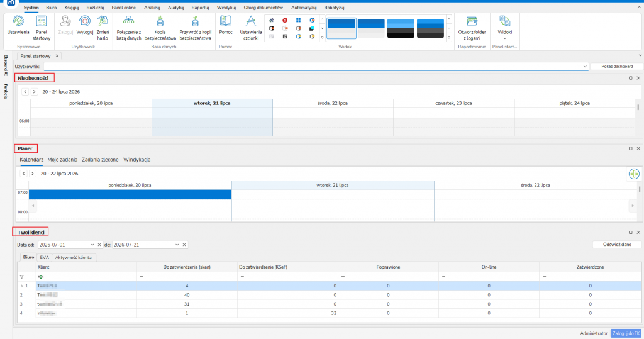Open Ustawienia czcionki font settings

250,28
